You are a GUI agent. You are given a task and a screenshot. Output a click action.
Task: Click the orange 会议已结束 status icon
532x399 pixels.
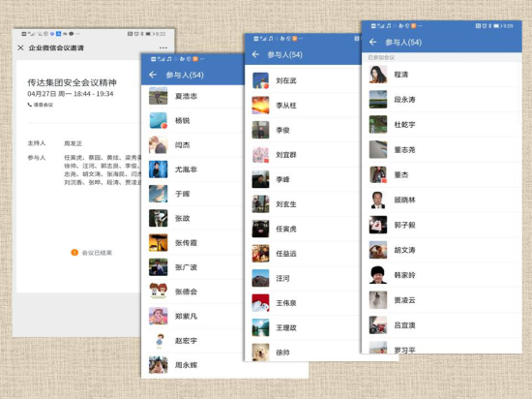[74, 253]
